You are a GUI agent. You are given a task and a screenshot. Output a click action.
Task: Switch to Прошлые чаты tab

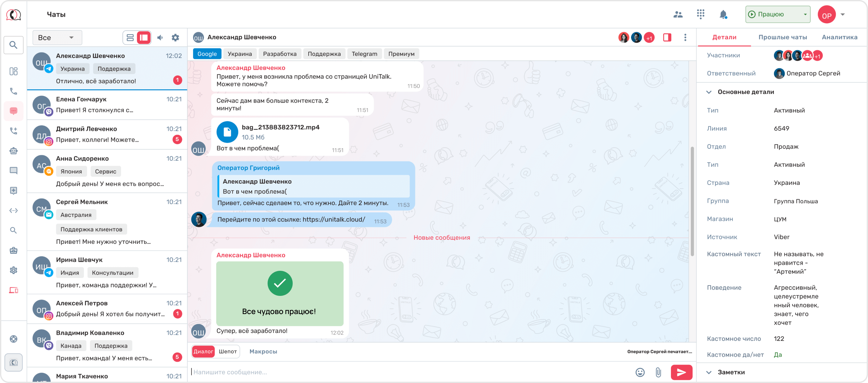pos(782,37)
